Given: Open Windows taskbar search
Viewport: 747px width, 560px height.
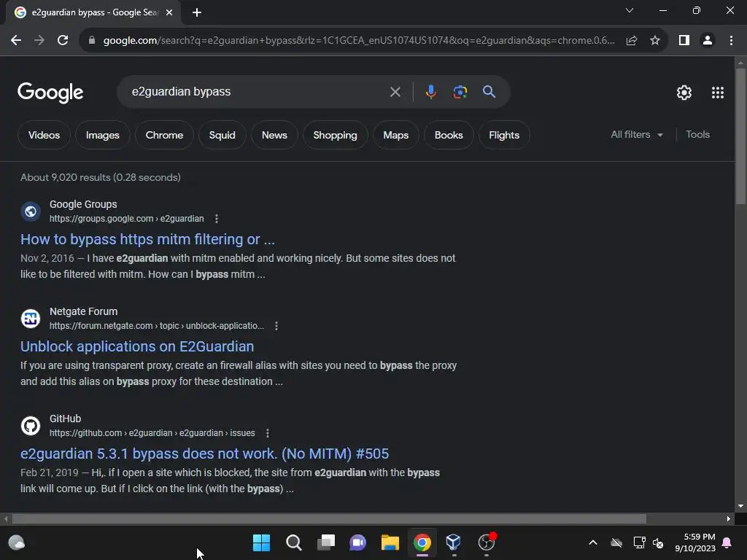Looking at the screenshot, I should coord(293,542).
